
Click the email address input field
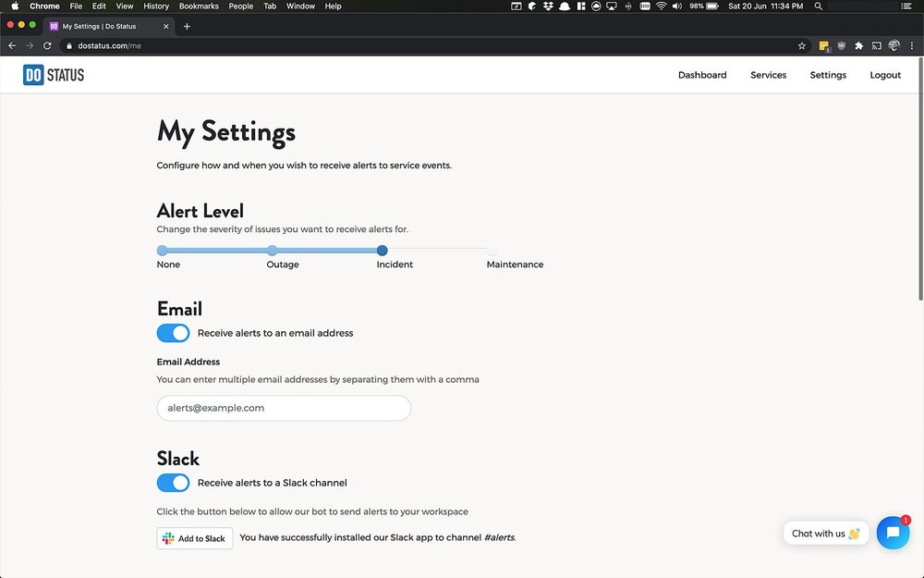coord(284,408)
